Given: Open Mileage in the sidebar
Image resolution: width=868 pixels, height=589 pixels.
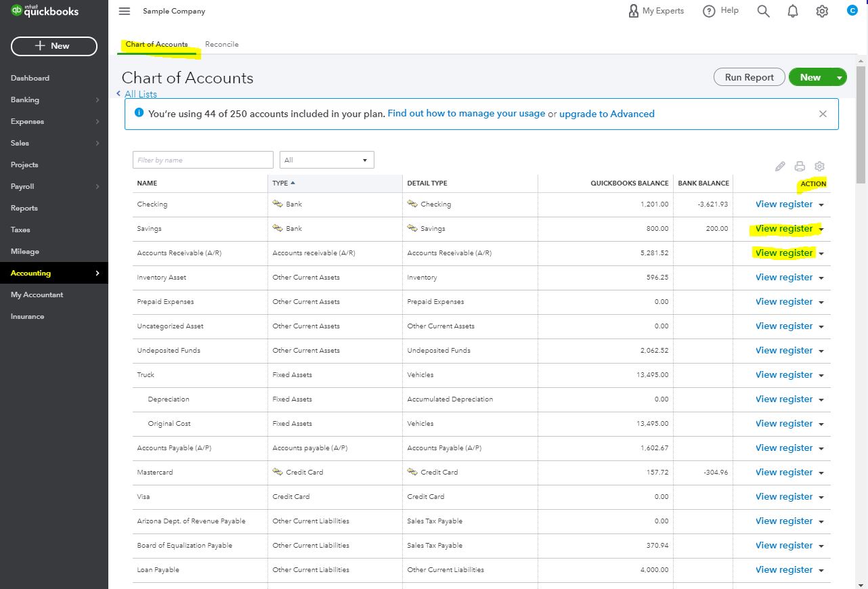Looking at the screenshot, I should point(25,251).
